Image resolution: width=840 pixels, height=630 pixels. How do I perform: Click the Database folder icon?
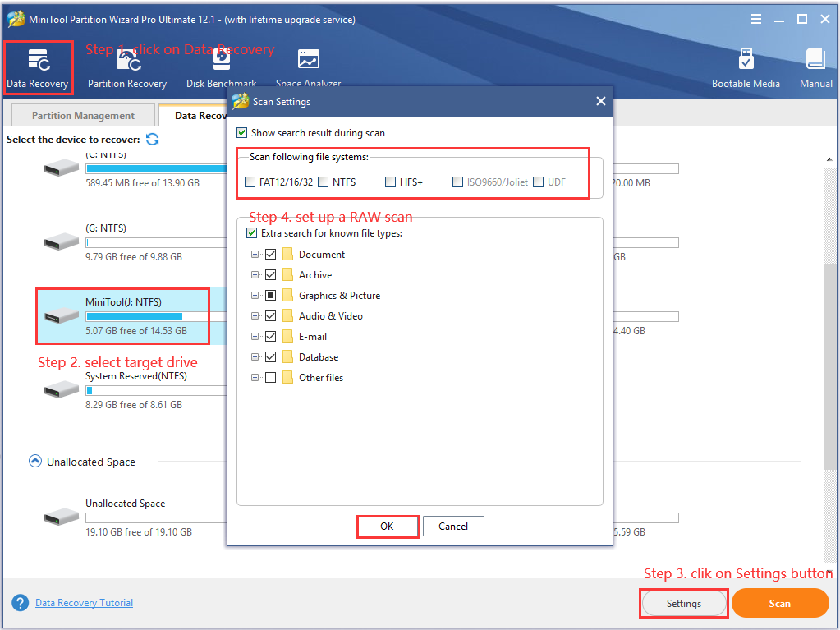(287, 356)
